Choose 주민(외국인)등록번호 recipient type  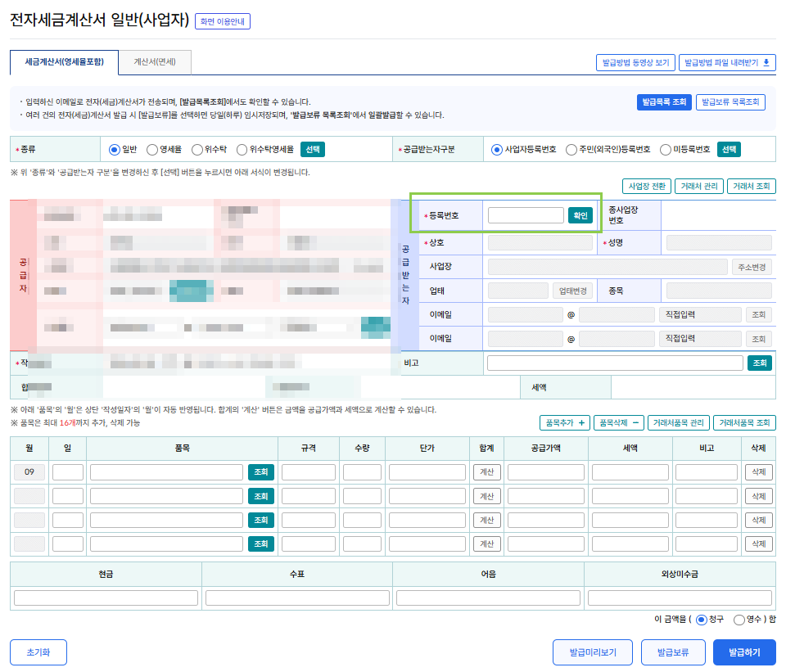571,150
